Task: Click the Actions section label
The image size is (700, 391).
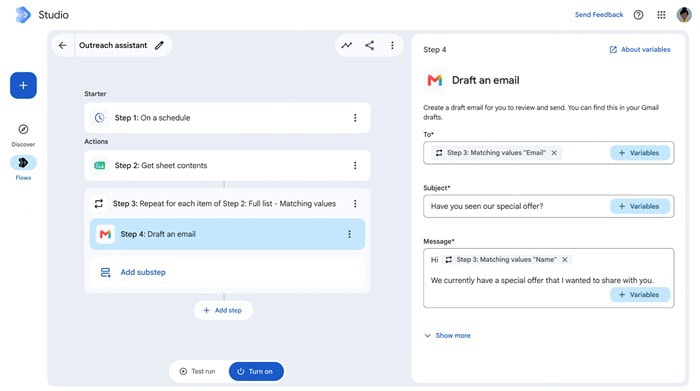Action: click(96, 141)
